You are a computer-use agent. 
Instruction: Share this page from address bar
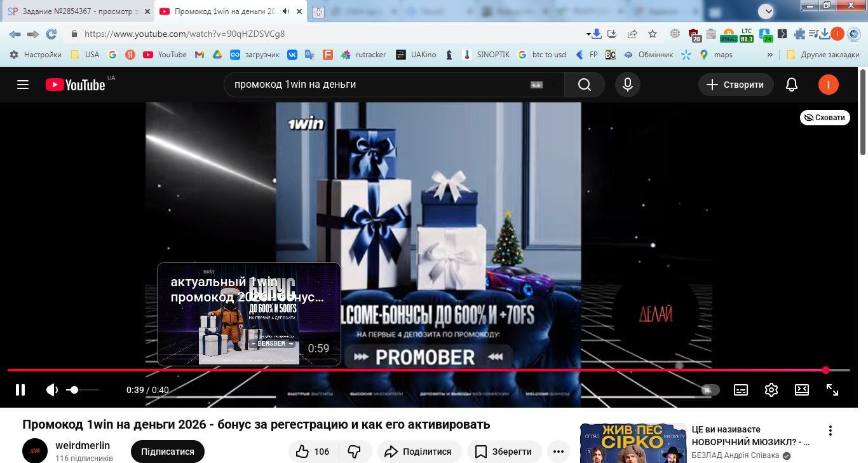pyautogui.click(x=632, y=34)
